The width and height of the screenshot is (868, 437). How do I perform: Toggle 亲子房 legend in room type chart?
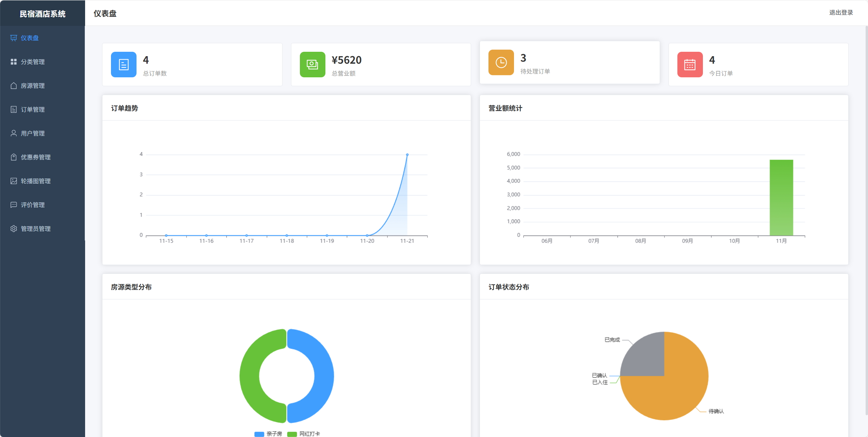(x=268, y=434)
